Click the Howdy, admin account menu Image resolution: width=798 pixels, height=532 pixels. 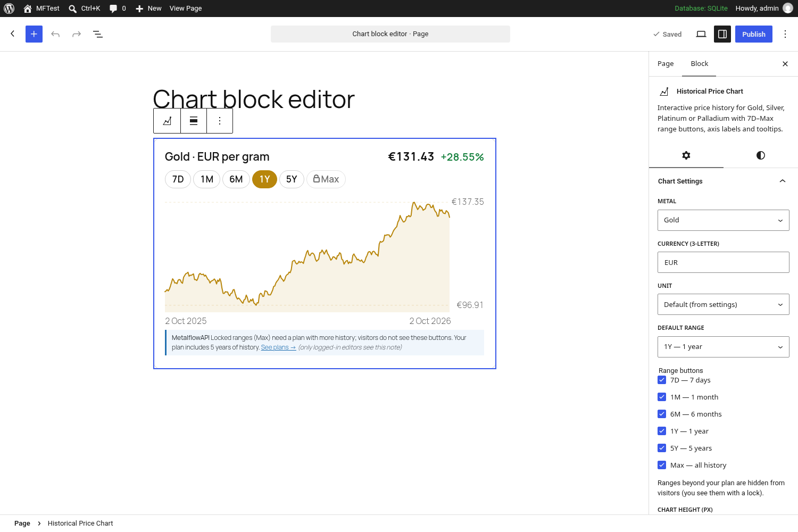point(764,9)
